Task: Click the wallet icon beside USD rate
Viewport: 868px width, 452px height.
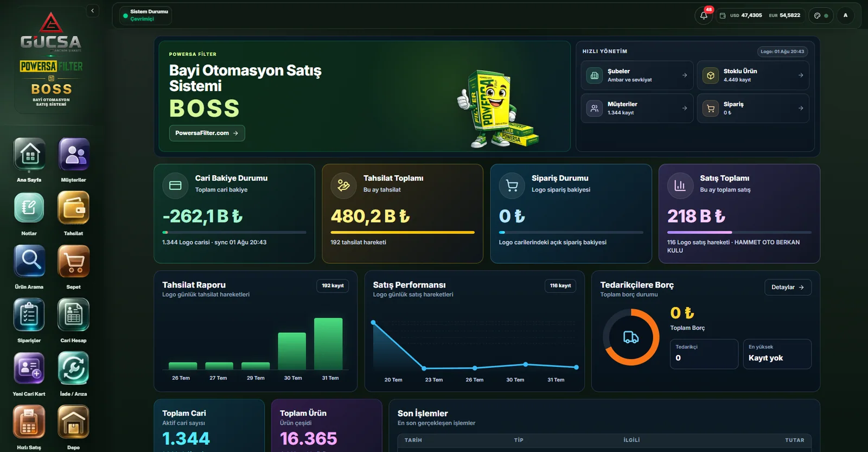Action: [x=723, y=16]
